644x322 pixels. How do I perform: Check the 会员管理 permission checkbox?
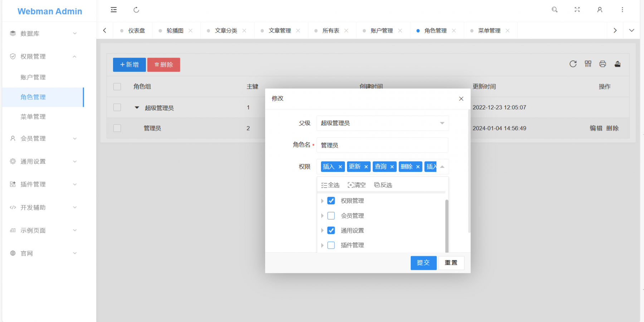(x=331, y=216)
